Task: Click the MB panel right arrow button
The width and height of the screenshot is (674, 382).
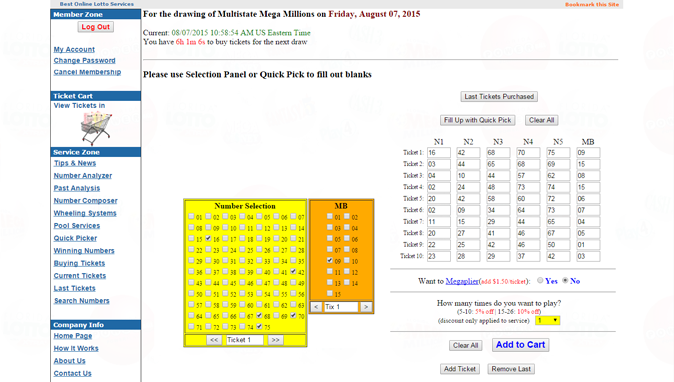Action: (366, 307)
